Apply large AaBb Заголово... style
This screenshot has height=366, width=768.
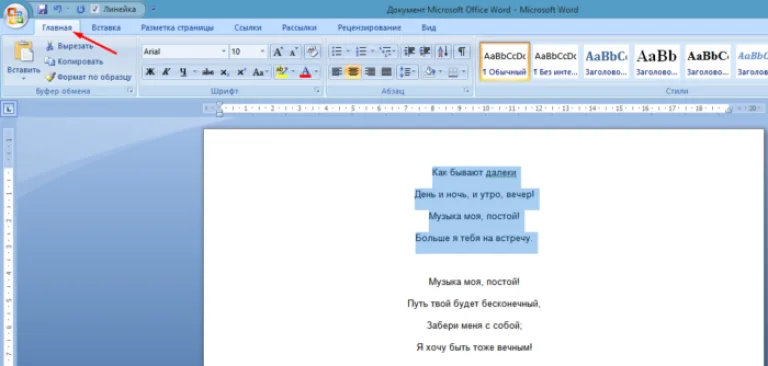(657, 61)
